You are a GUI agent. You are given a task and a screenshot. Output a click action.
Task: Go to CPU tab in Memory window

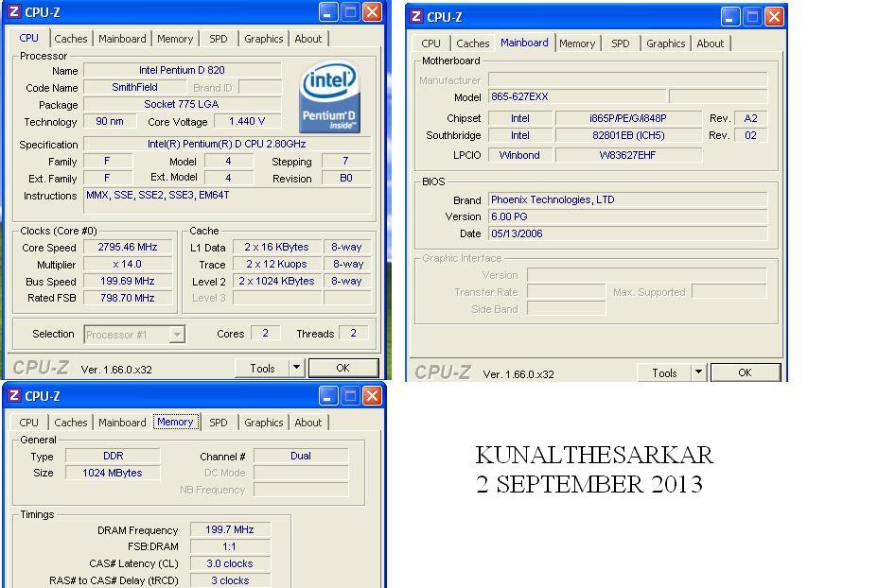click(x=28, y=423)
